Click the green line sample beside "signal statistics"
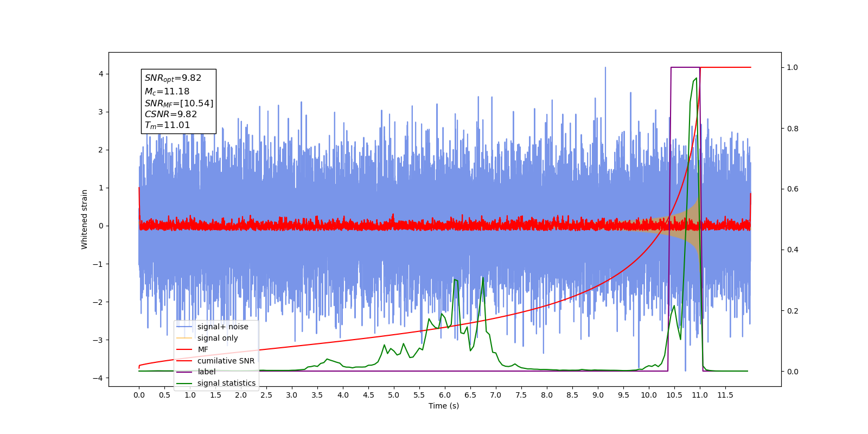 pyautogui.click(x=184, y=383)
